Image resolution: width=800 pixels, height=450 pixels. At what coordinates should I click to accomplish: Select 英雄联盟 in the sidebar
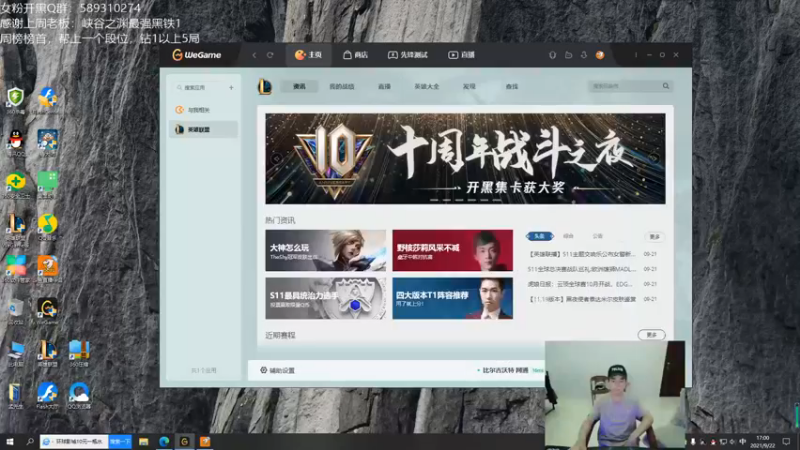click(x=203, y=130)
